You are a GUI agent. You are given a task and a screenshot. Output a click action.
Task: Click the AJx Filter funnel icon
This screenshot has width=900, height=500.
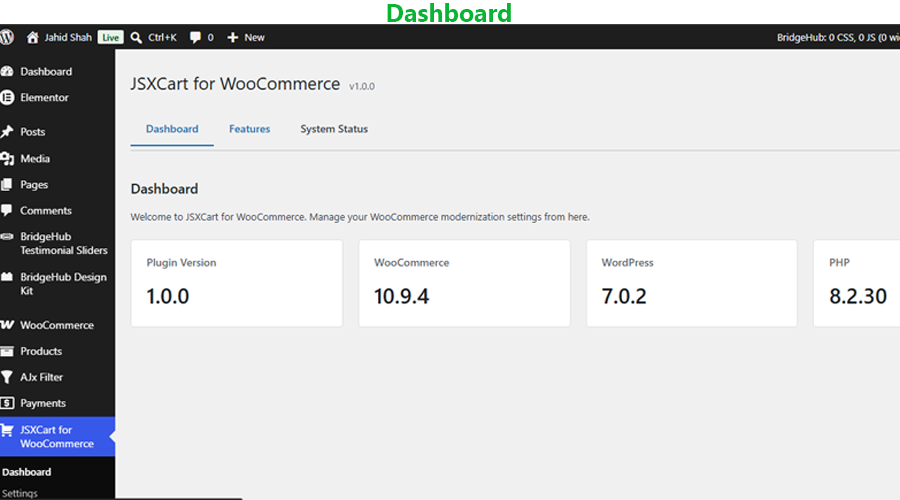point(7,377)
